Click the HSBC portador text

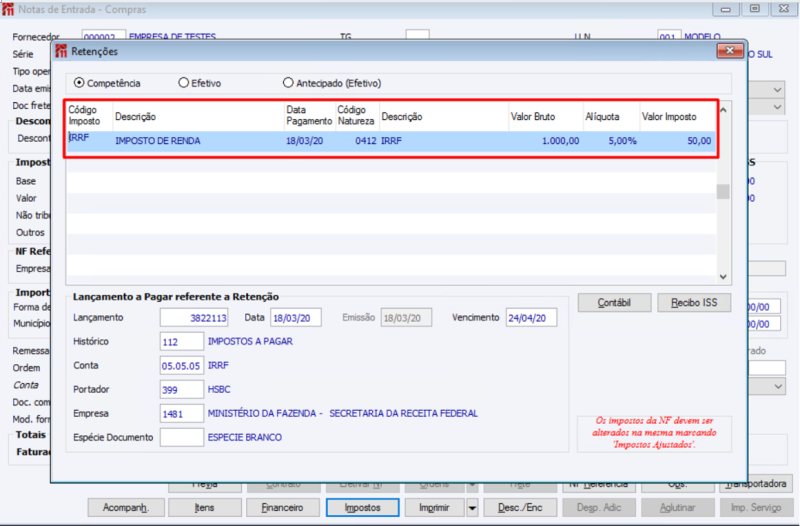[219, 389]
